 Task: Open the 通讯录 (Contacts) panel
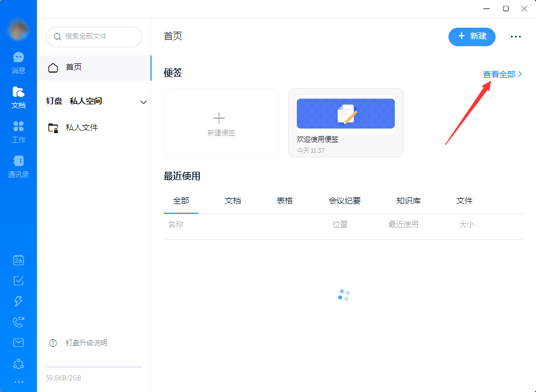18,167
